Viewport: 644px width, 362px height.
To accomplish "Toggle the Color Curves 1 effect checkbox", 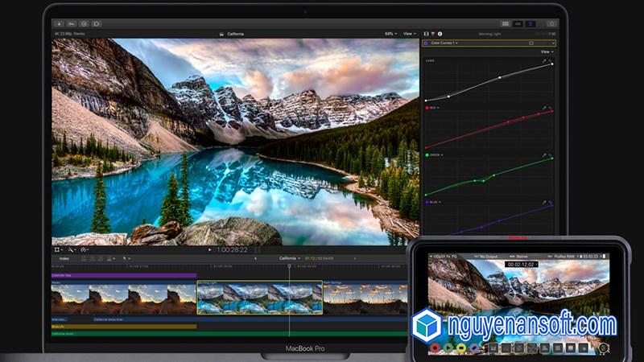I will coord(426,43).
